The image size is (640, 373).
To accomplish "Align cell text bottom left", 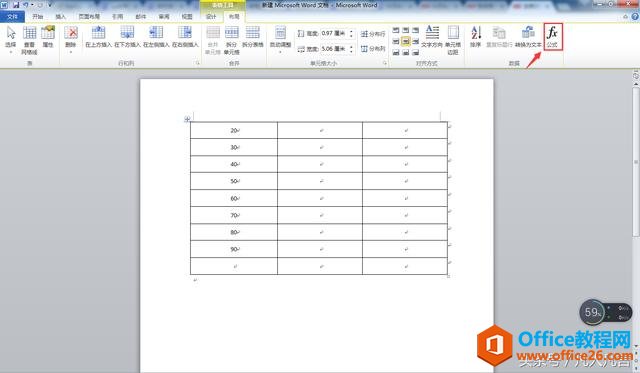I will click(396, 52).
